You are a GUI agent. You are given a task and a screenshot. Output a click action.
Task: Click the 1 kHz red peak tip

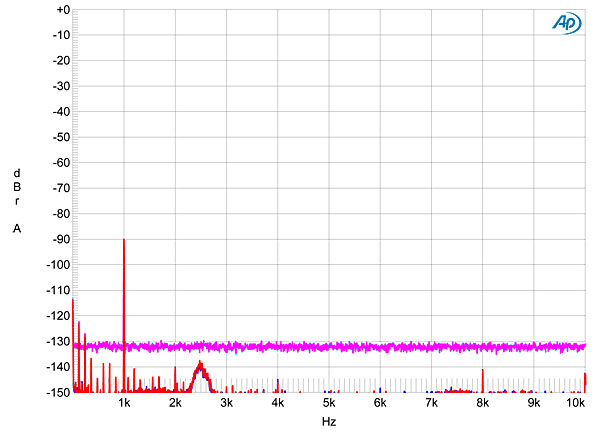(124, 242)
